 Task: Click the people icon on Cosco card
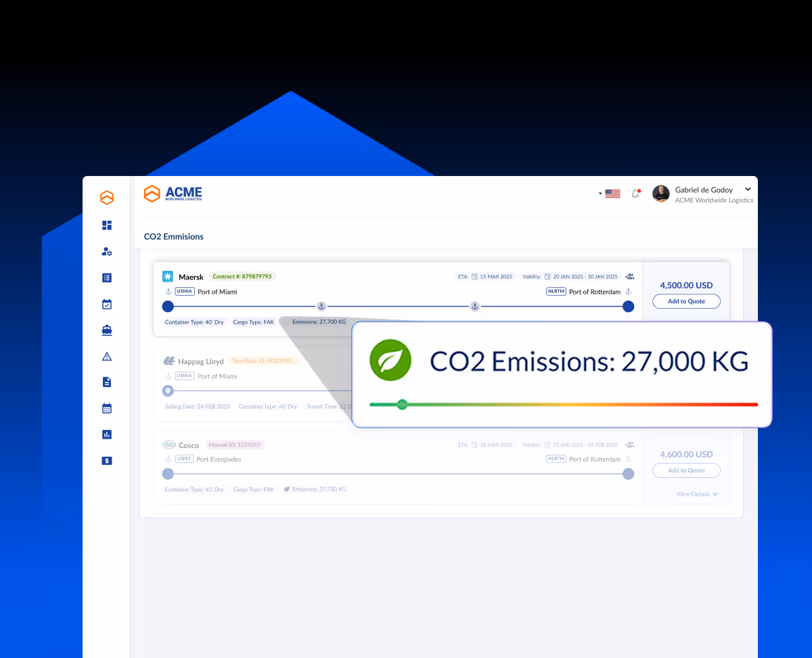629,445
